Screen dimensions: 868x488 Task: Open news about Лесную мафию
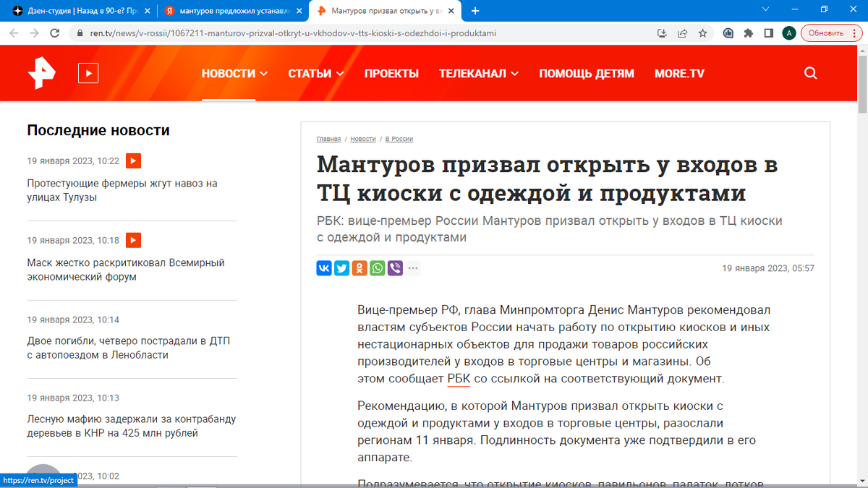click(x=132, y=426)
